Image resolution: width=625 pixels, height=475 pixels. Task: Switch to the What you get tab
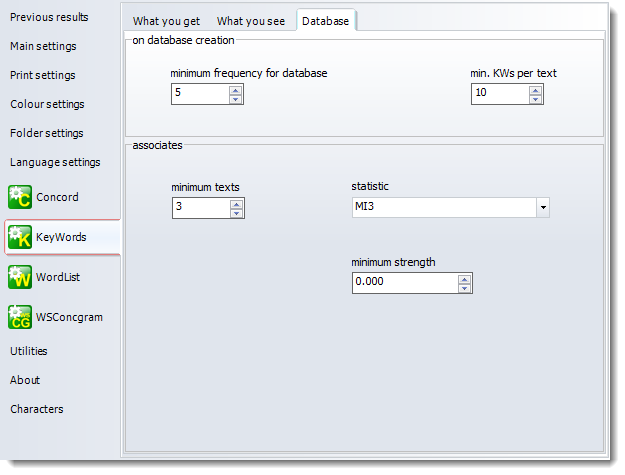click(x=167, y=21)
